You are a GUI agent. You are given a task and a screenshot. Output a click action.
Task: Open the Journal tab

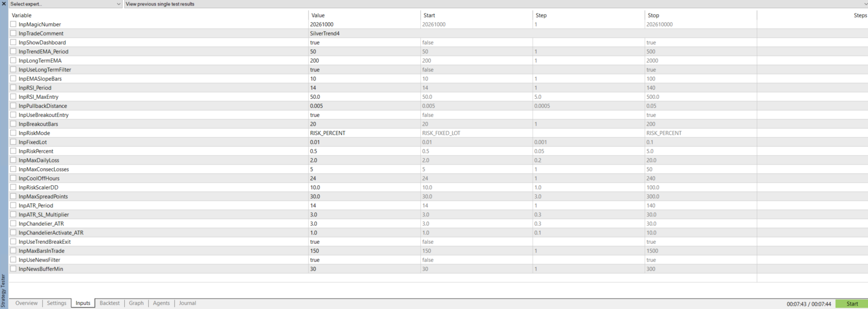pyautogui.click(x=187, y=303)
